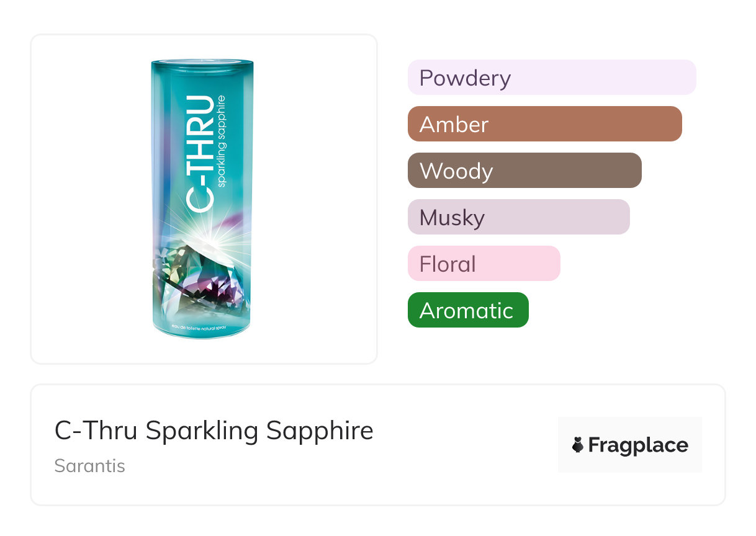Screen dimensions: 756x536
Task: Pick the Musky accord bar
Action: click(x=518, y=217)
